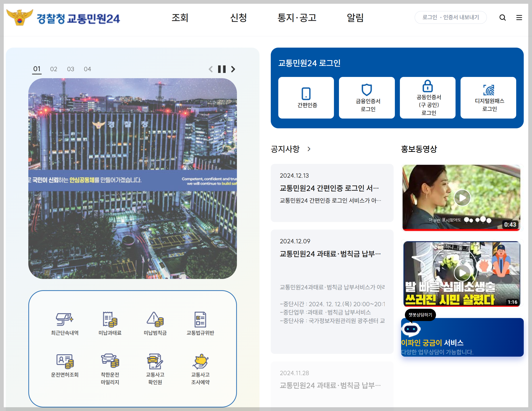Go to previous banner slide arrow
Screen dimensions: 532x411
click(211, 69)
